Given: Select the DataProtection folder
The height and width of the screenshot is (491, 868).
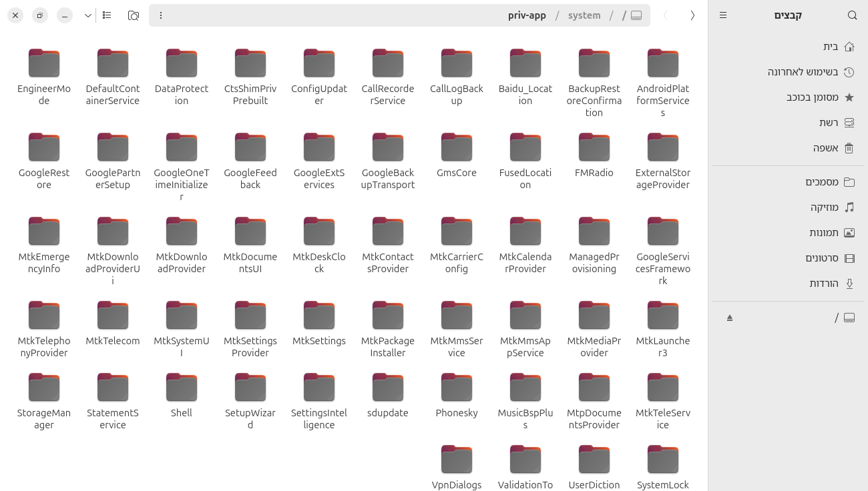Looking at the screenshot, I should coord(182,77).
